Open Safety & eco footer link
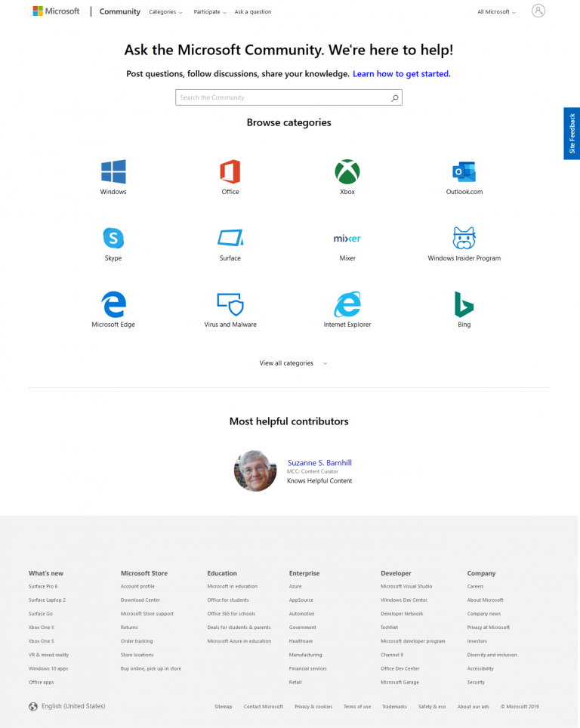 (x=432, y=707)
